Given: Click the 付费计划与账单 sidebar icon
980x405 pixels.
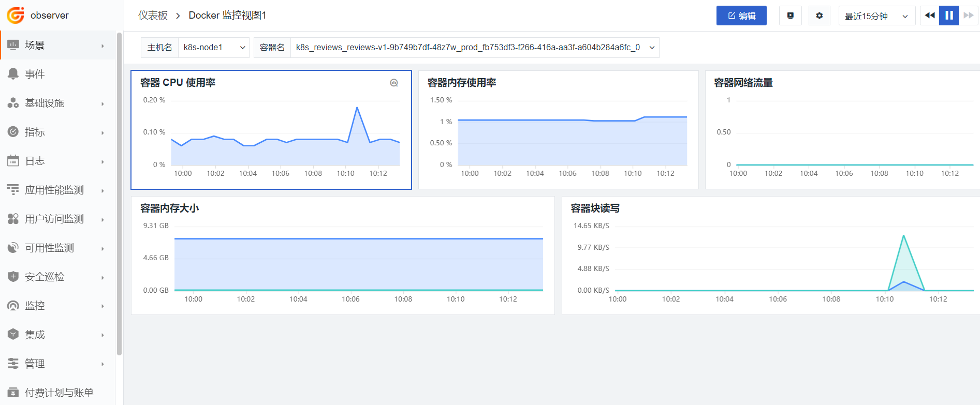Looking at the screenshot, I should click(13, 393).
